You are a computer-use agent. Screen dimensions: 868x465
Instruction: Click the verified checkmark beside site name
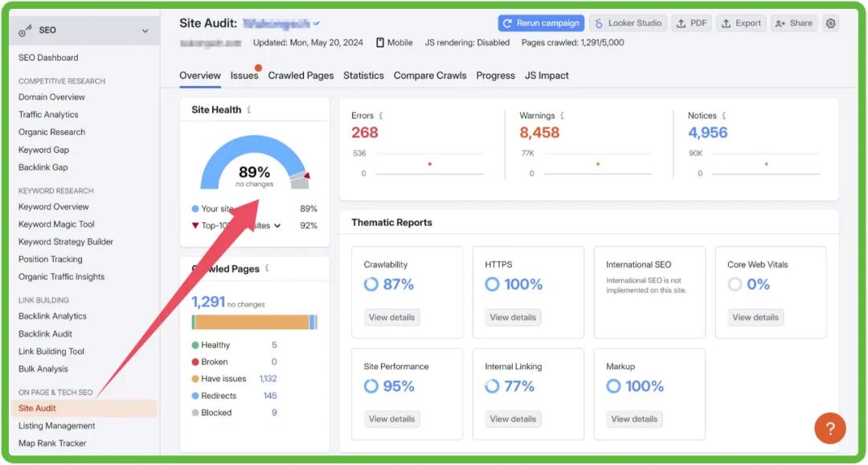coord(317,23)
